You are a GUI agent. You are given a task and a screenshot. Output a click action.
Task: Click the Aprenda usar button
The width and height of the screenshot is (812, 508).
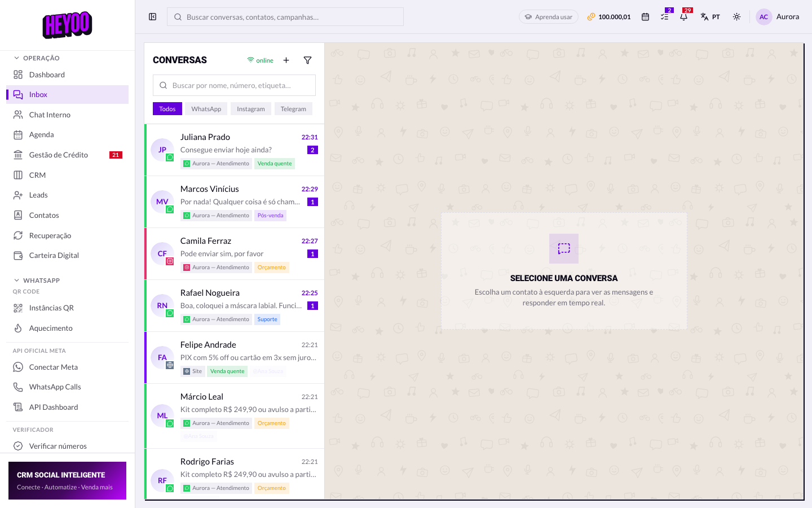point(549,17)
